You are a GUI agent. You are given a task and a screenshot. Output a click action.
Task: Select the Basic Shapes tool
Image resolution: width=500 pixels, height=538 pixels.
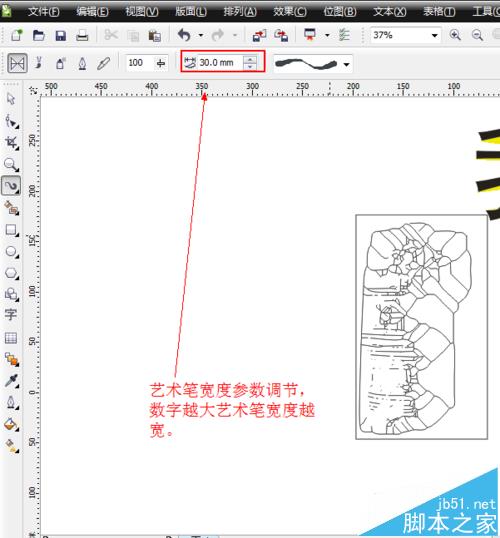coord(11,294)
